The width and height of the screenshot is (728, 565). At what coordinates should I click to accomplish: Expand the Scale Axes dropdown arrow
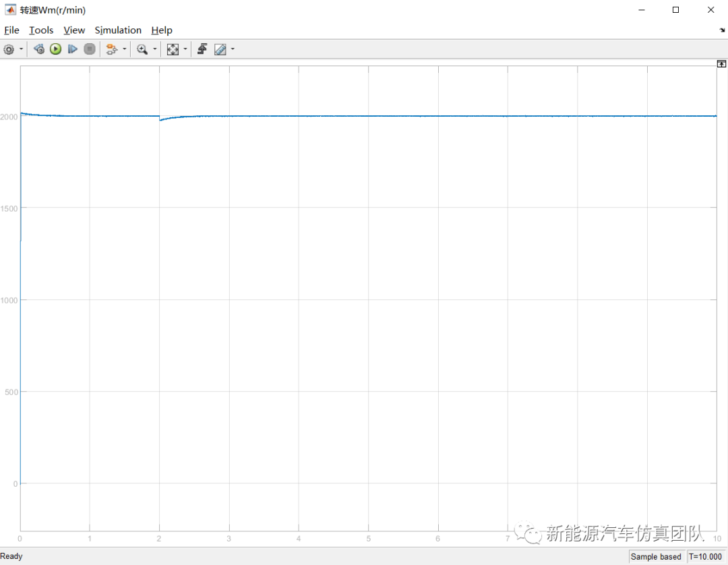[185, 49]
